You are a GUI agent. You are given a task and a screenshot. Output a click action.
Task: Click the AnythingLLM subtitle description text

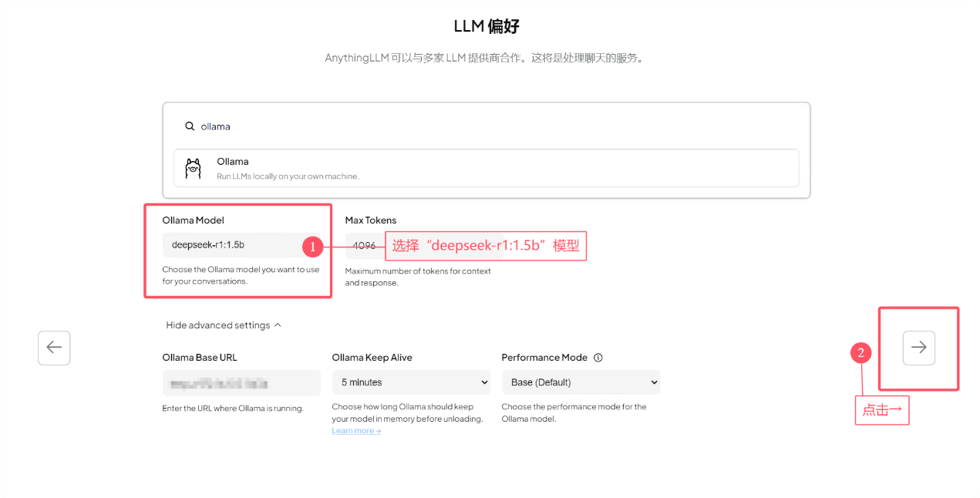[484, 58]
